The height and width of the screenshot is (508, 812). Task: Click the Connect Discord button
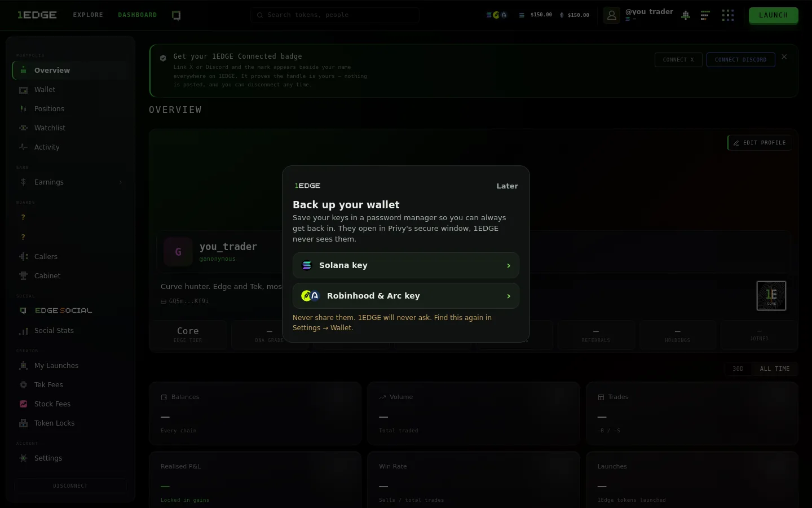point(740,60)
